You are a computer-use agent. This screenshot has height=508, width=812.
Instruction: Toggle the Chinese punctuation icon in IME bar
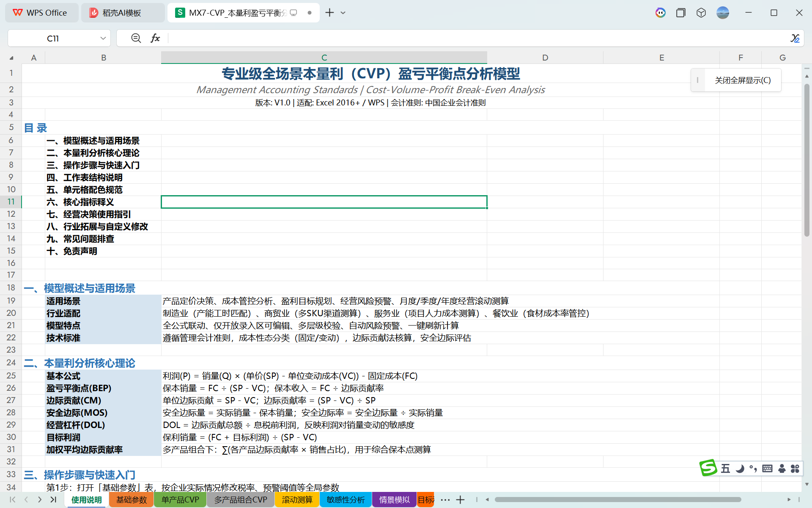[x=753, y=468]
